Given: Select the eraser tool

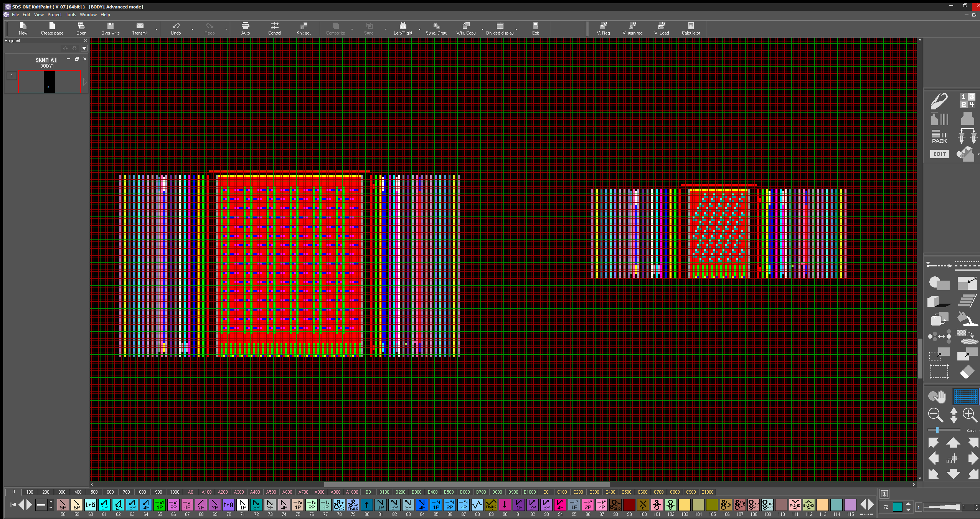Looking at the screenshot, I should [x=967, y=372].
